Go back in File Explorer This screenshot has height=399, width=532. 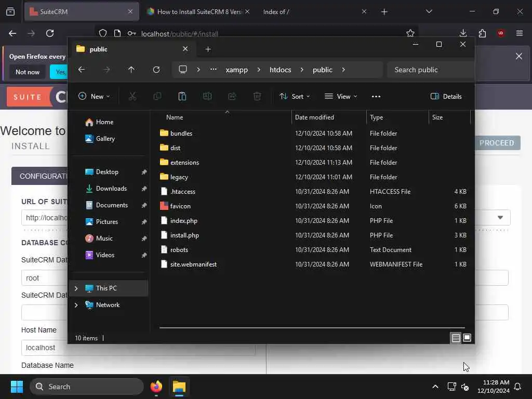point(82,70)
